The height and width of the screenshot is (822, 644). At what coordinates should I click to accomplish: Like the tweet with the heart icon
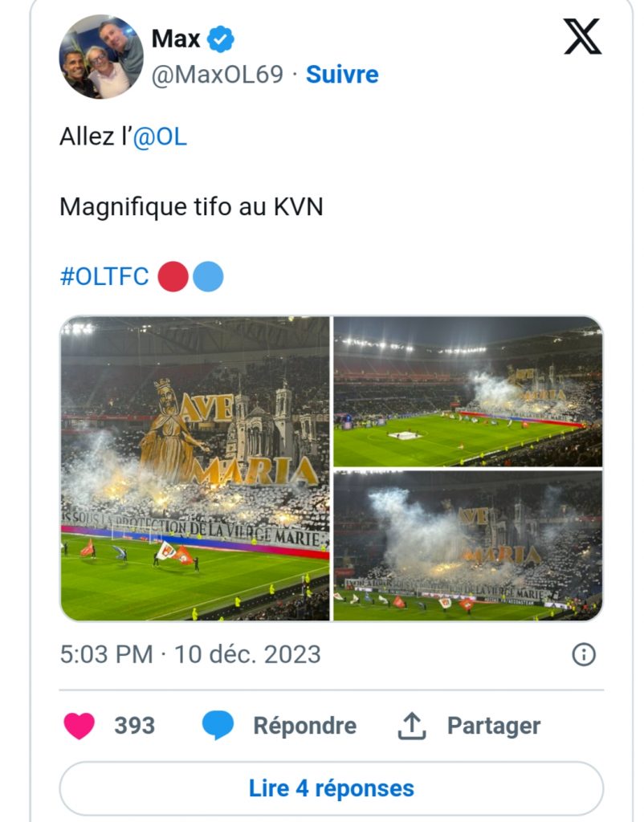coord(79,726)
